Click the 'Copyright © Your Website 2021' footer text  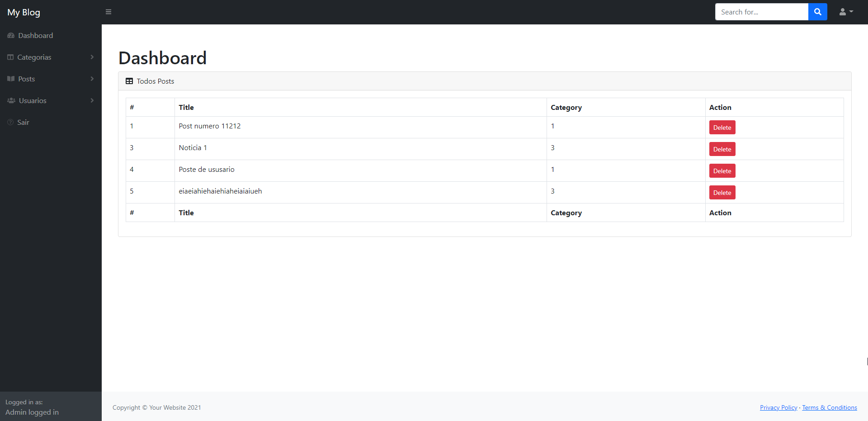[x=157, y=407]
